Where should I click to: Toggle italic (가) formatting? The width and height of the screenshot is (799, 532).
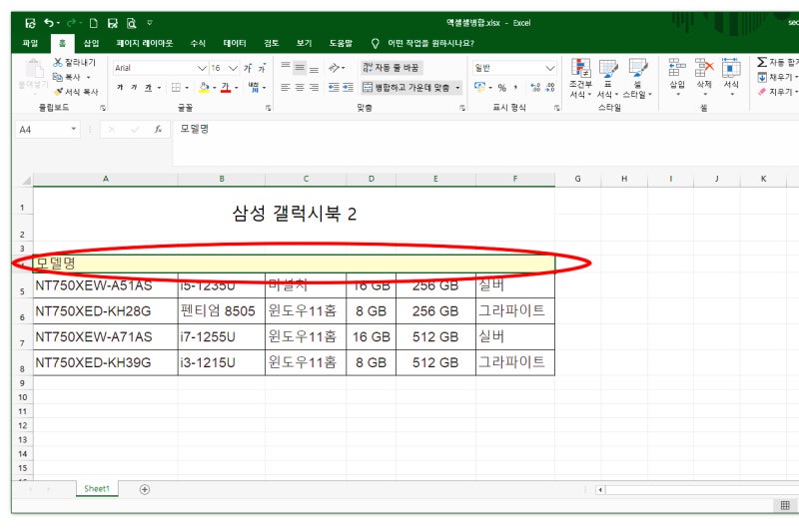[x=134, y=88]
